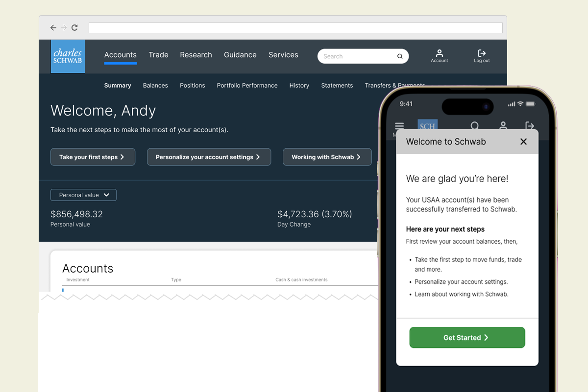This screenshot has width=588, height=392.
Task: Click the Learn about working with Schwab bullet
Action: pos(461,294)
